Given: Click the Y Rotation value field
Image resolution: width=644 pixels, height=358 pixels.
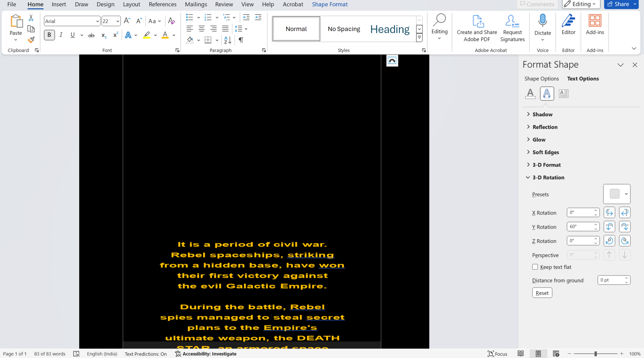Looking at the screenshot, I should 580,226.
